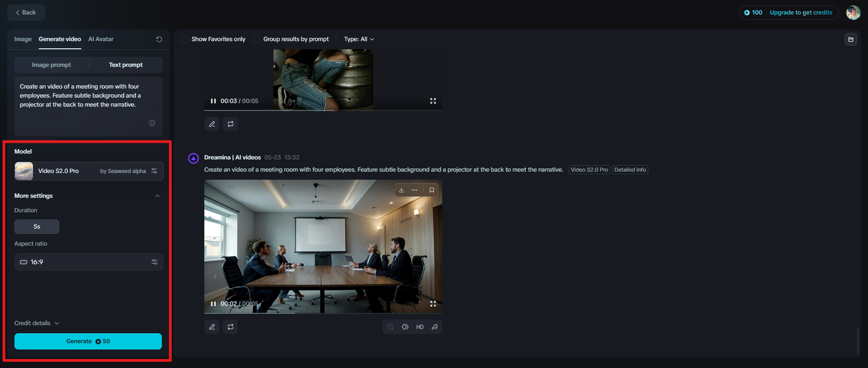The image size is (868, 368).
Task: Click edit pencil icon under the meeting room video
Action: pyautogui.click(x=212, y=327)
